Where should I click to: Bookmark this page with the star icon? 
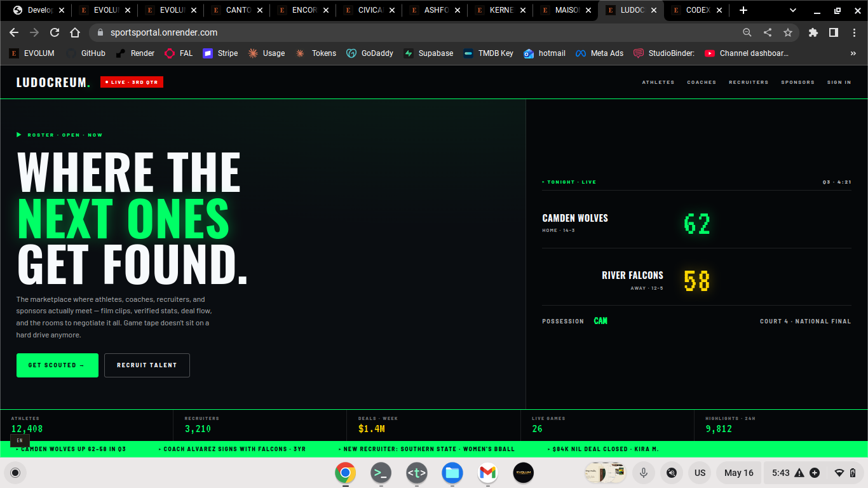click(x=788, y=32)
